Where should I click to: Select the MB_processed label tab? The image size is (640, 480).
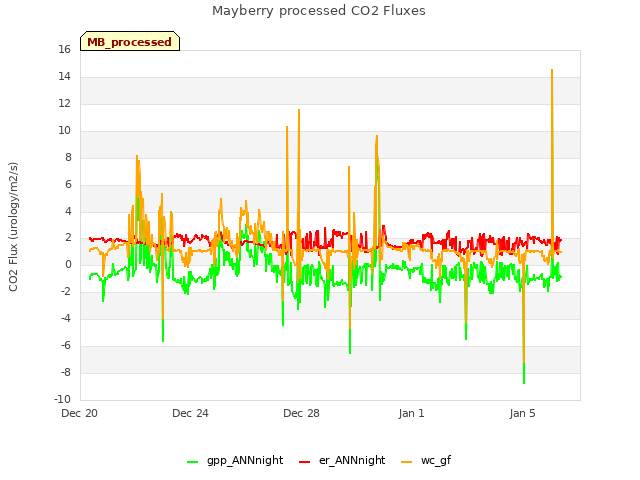pos(130,41)
